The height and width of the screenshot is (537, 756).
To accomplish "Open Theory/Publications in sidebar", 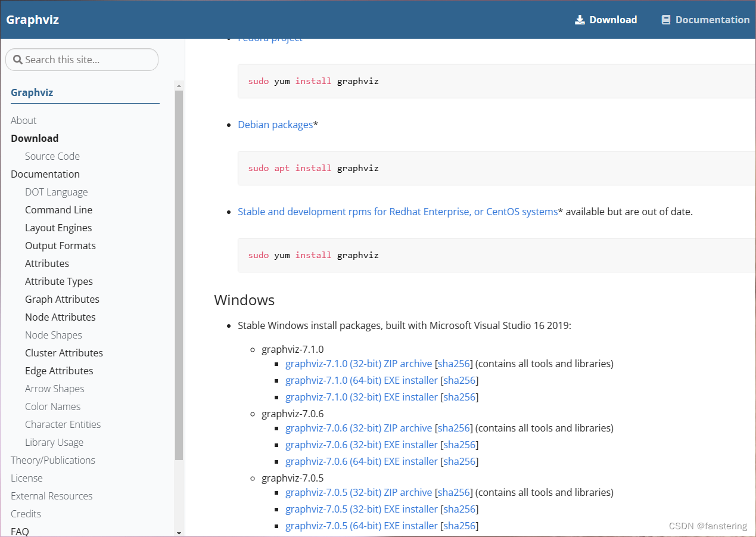I will click(53, 460).
